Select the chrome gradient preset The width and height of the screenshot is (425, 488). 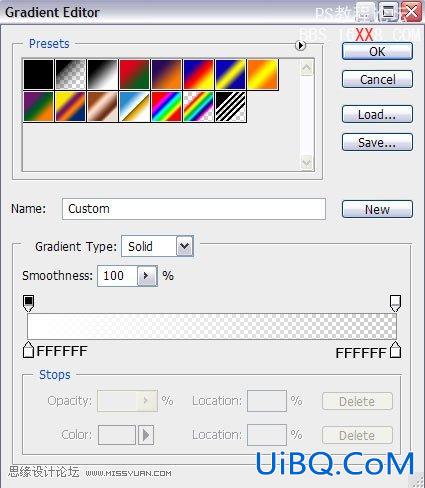(x=135, y=106)
